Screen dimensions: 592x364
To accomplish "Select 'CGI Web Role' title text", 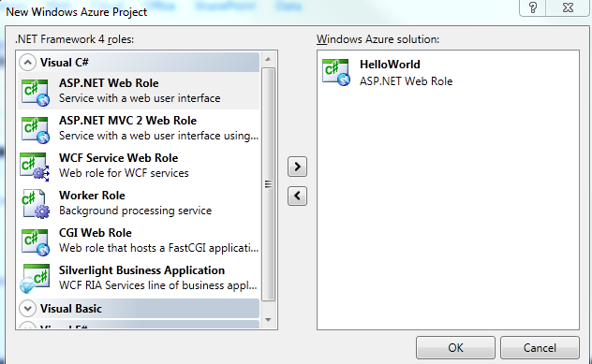I will pyautogui.click(x=96, y=232).
